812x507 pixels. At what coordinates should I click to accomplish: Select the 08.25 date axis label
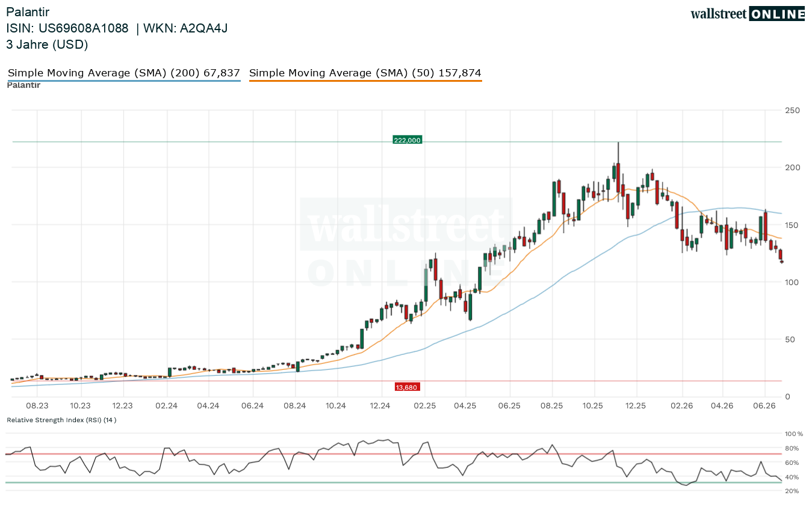553,406
